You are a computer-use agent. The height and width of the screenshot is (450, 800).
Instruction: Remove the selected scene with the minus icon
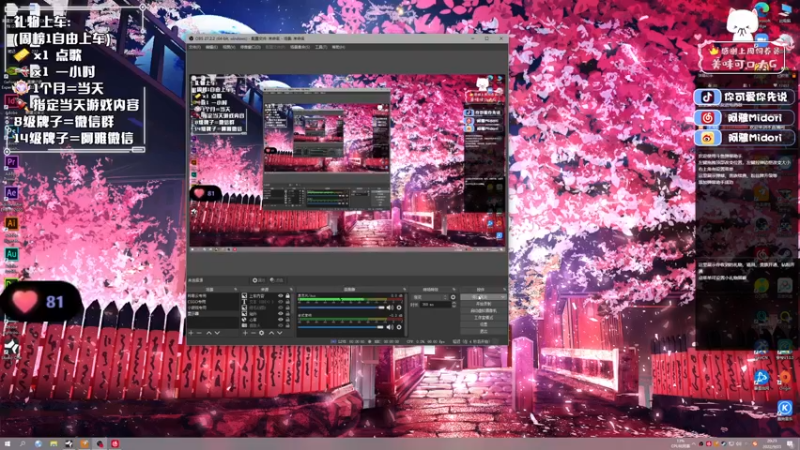click(199, 333)
